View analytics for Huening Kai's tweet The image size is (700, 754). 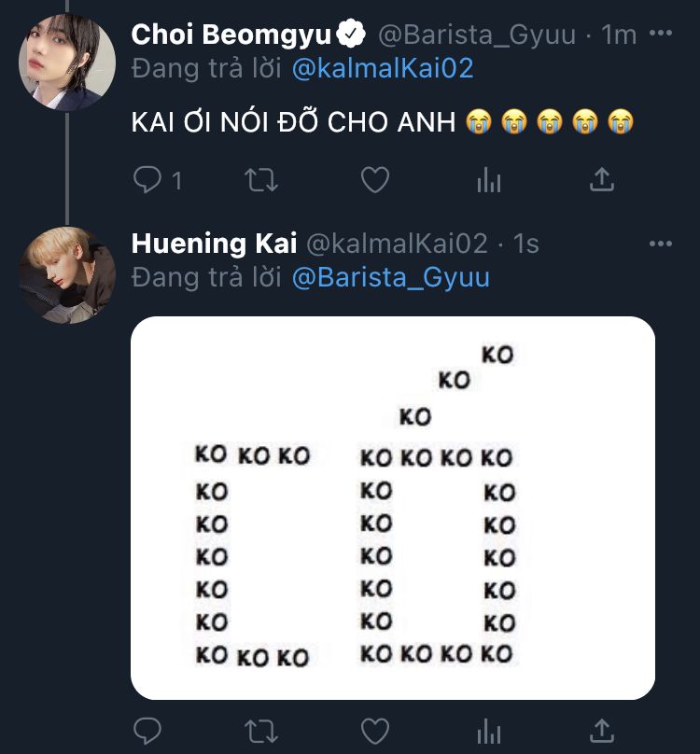point(488,731)
